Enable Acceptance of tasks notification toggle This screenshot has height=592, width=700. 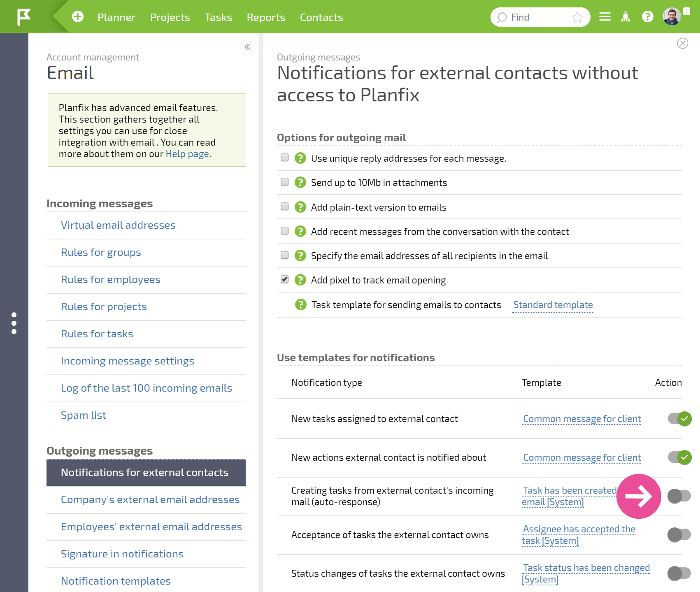(679, 535)
